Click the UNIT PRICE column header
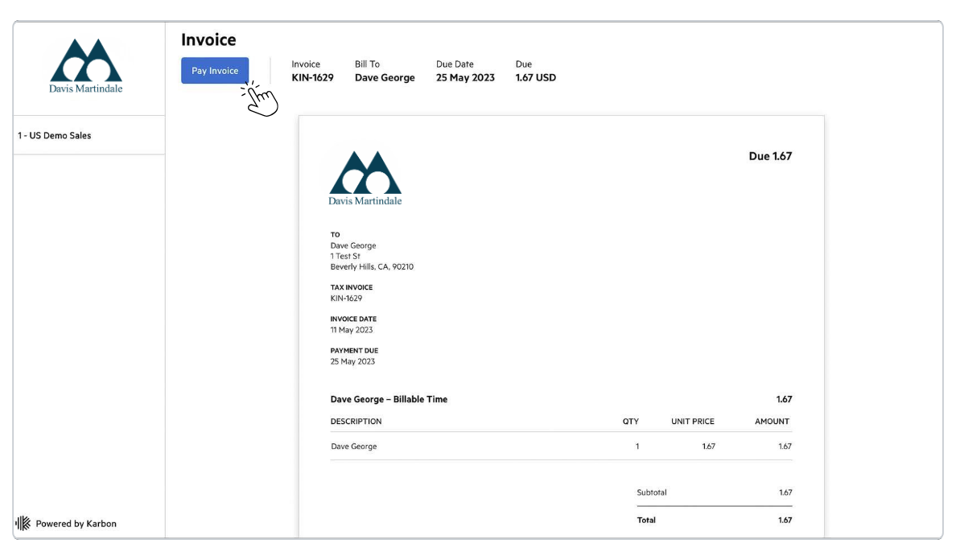 (693, 421)
